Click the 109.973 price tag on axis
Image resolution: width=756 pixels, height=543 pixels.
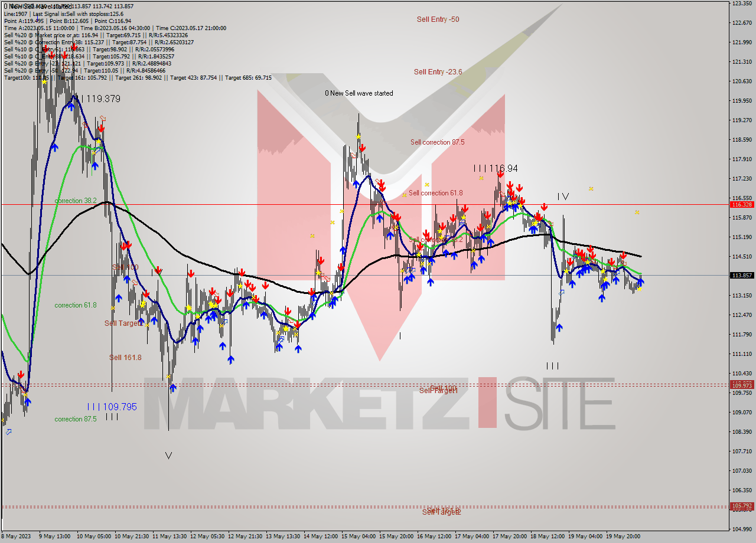point(742,385)
